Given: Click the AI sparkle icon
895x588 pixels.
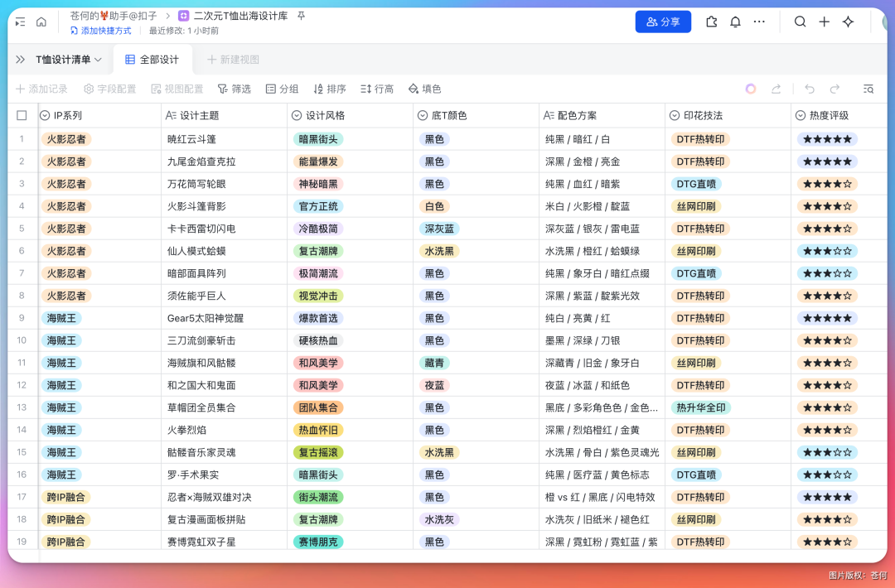Looking at the screenshot, I should [x=848, y=22].
